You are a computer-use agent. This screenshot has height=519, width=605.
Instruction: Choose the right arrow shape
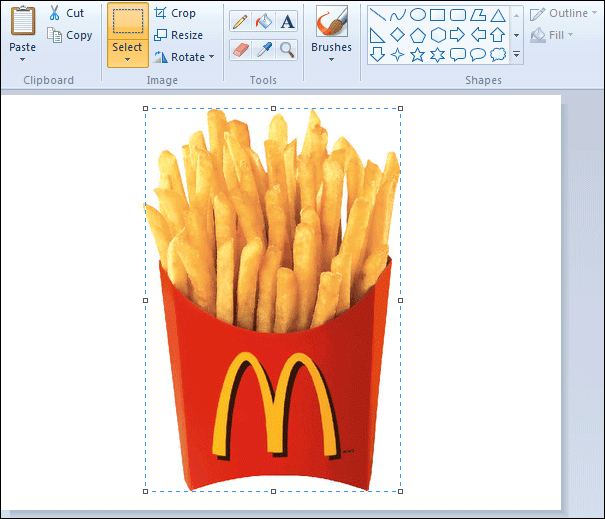coord(457,35)
